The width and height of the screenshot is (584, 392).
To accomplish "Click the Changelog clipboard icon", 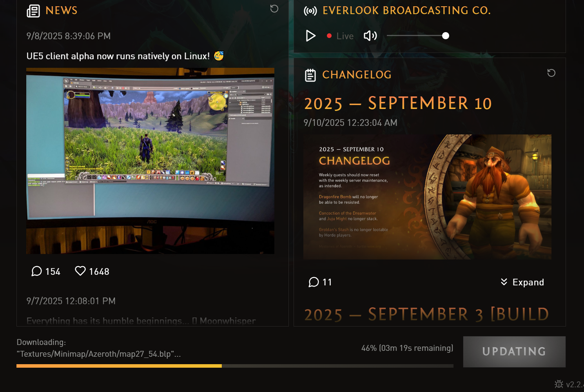I will (310, 75).
